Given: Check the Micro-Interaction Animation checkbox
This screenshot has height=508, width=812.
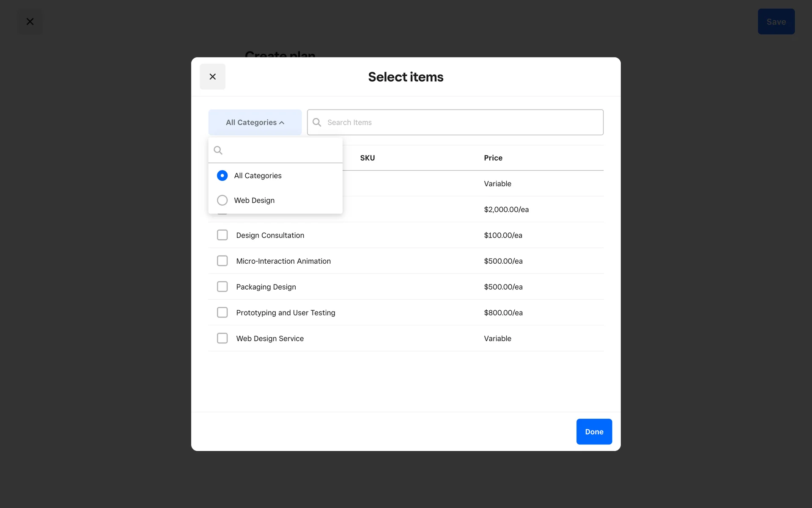Looking at the screenshot, I should point(222,261).
